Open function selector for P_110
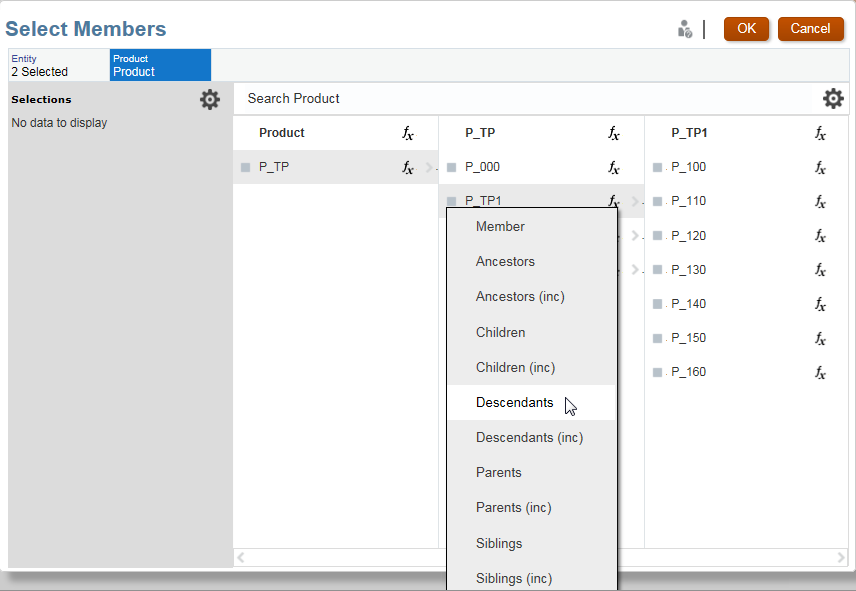Screen dimensions: 856x591 click(x=820, y=201)
